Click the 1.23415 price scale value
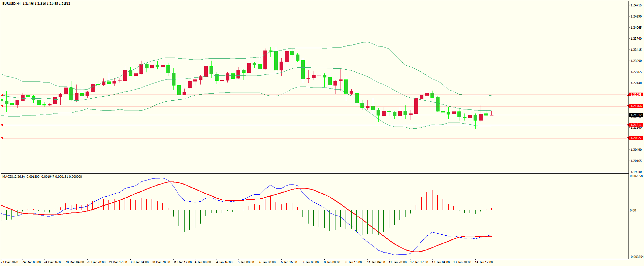The width and height of the screenshot is (644, 266). (x=636, y=50)
